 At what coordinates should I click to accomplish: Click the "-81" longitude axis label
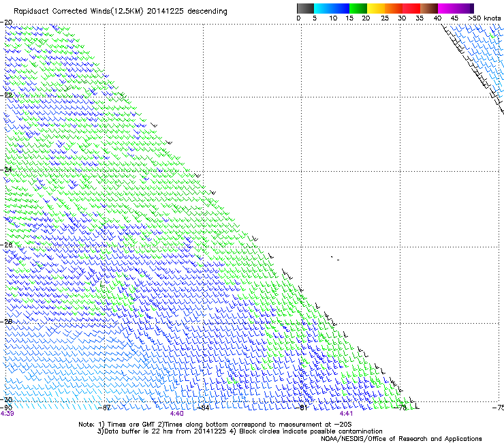301,408
